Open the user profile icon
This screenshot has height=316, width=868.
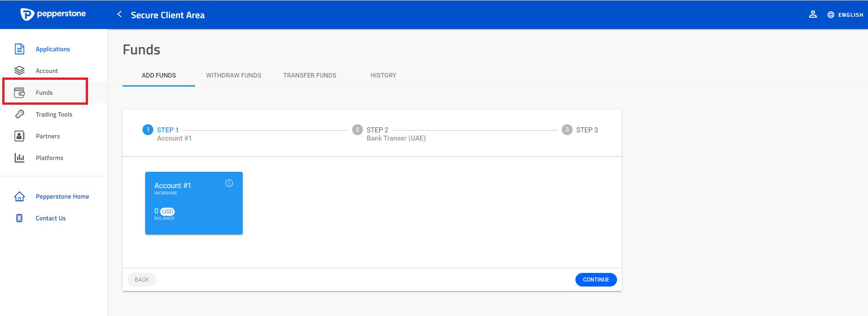coord(813,15)
